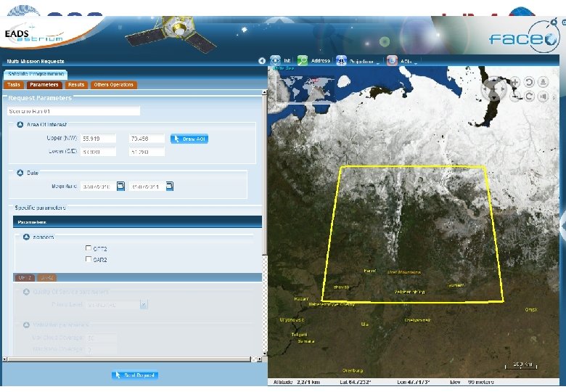Viewport: 566px width, 392px height.
Task: Click the Ural Mountains map label
Action: (x=404, y=271)
